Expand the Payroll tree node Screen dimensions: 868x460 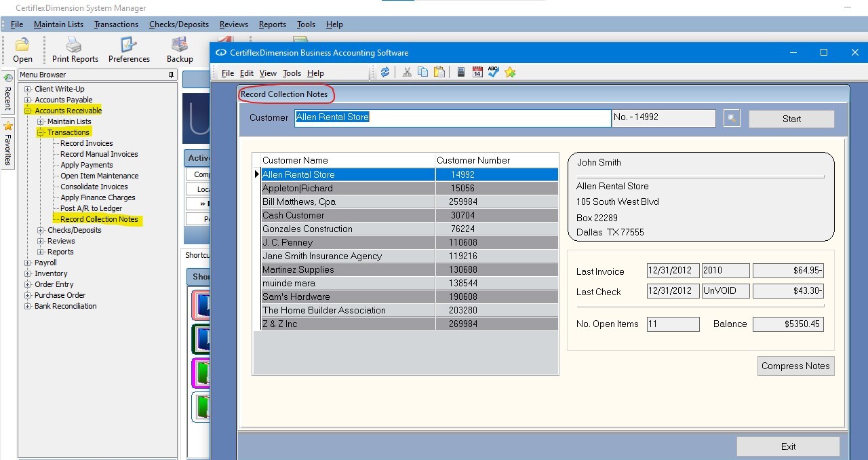(28, 263)
